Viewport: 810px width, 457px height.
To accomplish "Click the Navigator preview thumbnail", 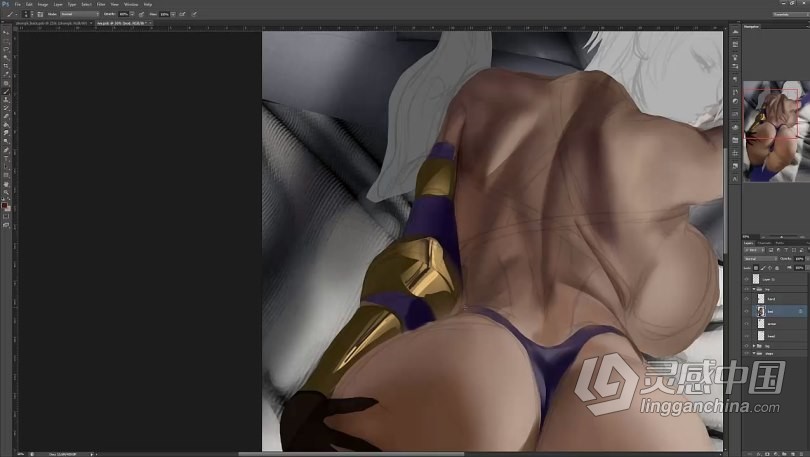I will tap(776, 131).
